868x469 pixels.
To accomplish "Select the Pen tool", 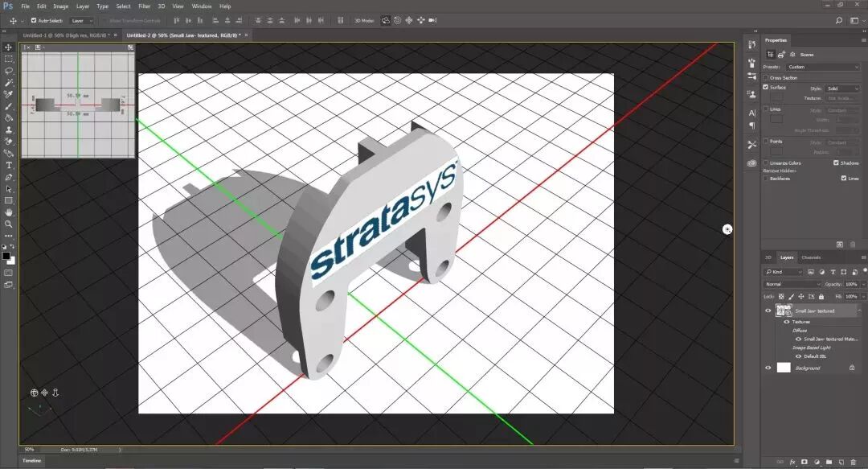I will 8,178.
